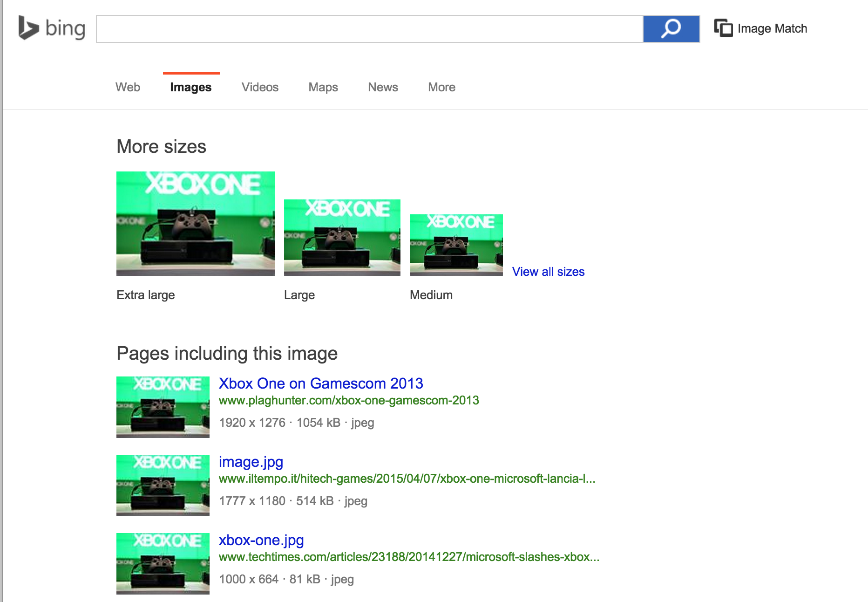Click the View all sizes link
Image resolution: width=868 pixels, height=602 pixels.
pyautogui.click(x=548, y=272)
